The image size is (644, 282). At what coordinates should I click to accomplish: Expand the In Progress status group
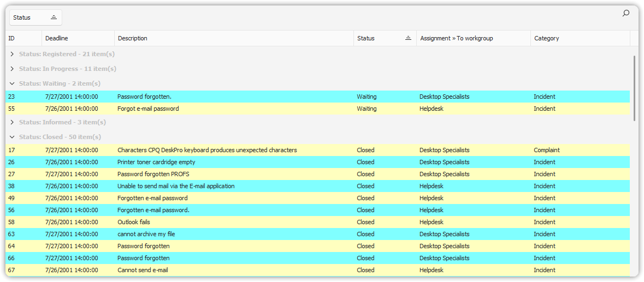coord(12,69)
